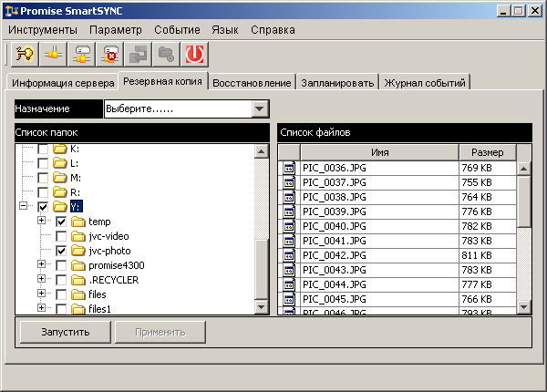Click the key search toolbar icon
Image resolution: width=547 pixels, height=392 pixels.
25,54
